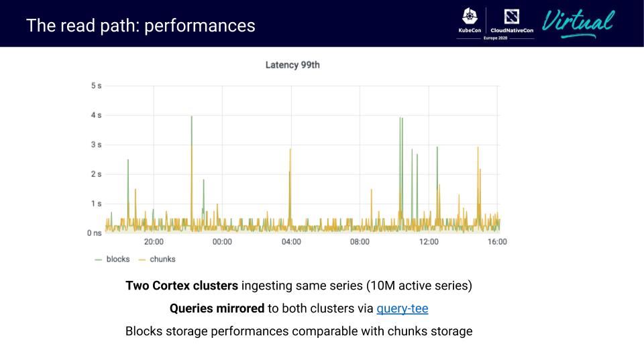Click the 12:00 time axis label
644x362 pixels.
(x=429, y=242)
